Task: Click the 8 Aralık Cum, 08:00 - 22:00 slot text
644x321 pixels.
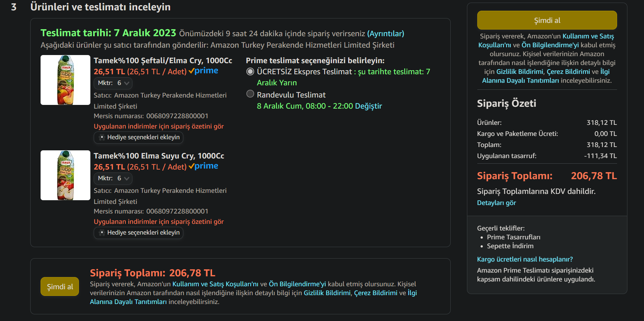Action: click(x=305, y=106)
